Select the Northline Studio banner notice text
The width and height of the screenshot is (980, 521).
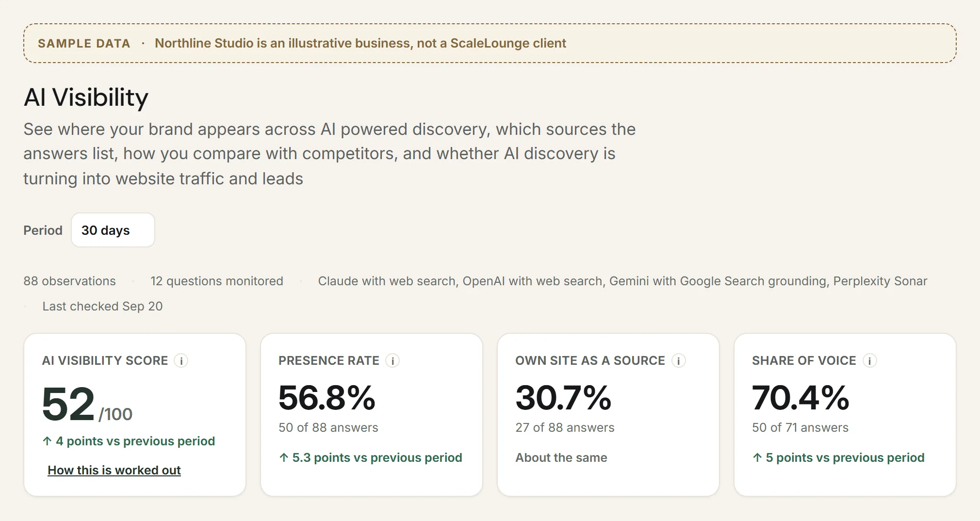(x=360, y=43)
